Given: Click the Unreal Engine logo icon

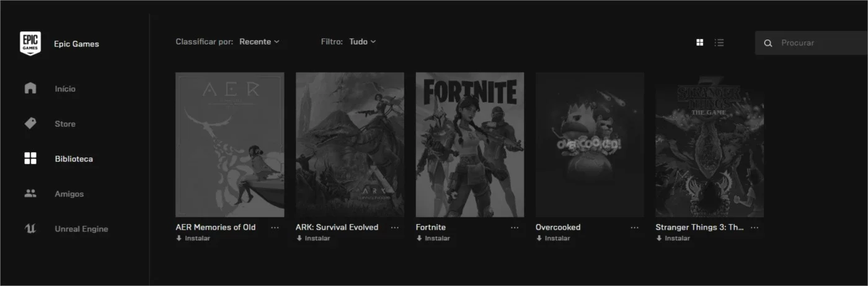Looking at the screenshot, I should pos(30,228).
